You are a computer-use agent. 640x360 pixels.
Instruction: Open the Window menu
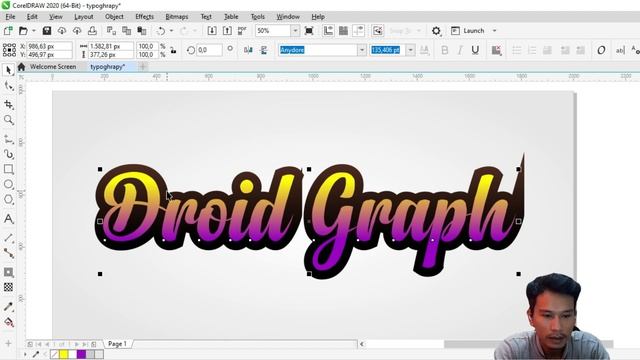(288, 17)
